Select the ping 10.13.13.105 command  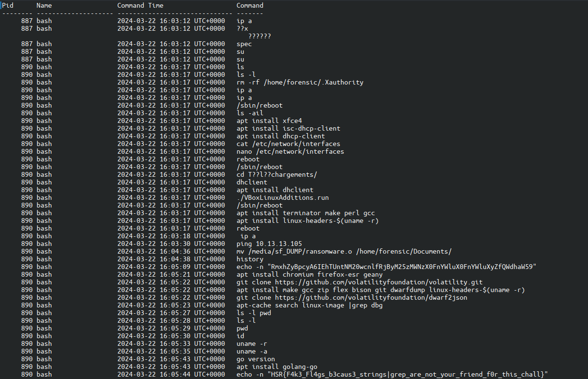(269, 244)
